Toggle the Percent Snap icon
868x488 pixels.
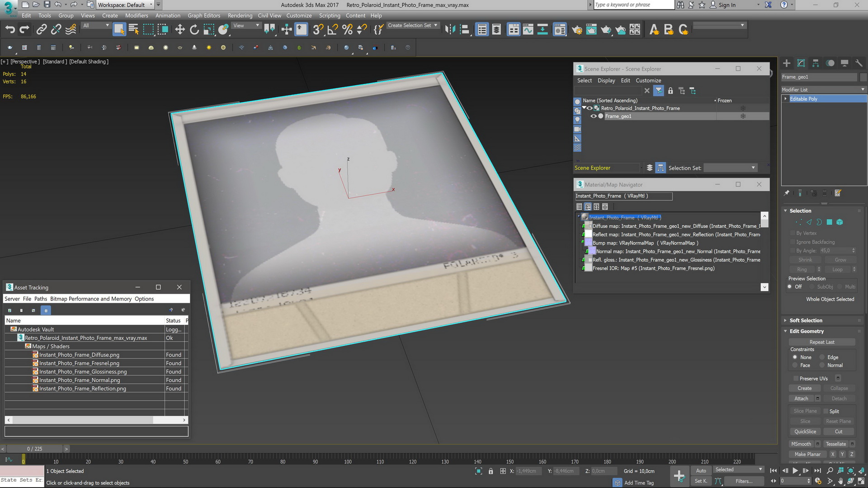click(347, 30)
